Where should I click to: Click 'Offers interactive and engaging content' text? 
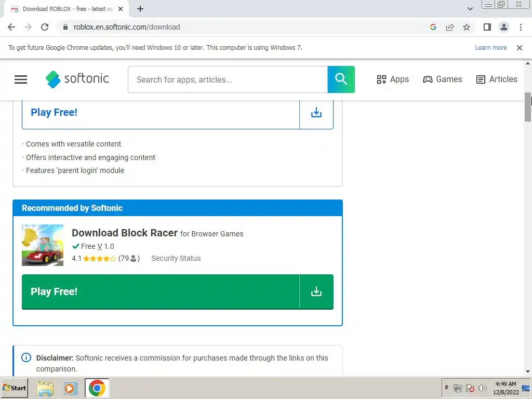click(90, 157)
